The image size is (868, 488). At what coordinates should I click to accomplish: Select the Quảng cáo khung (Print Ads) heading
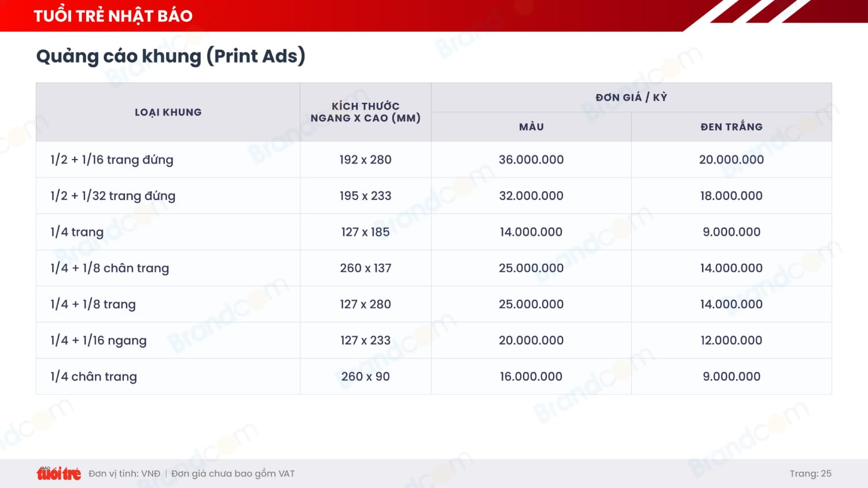pos(170,56)
